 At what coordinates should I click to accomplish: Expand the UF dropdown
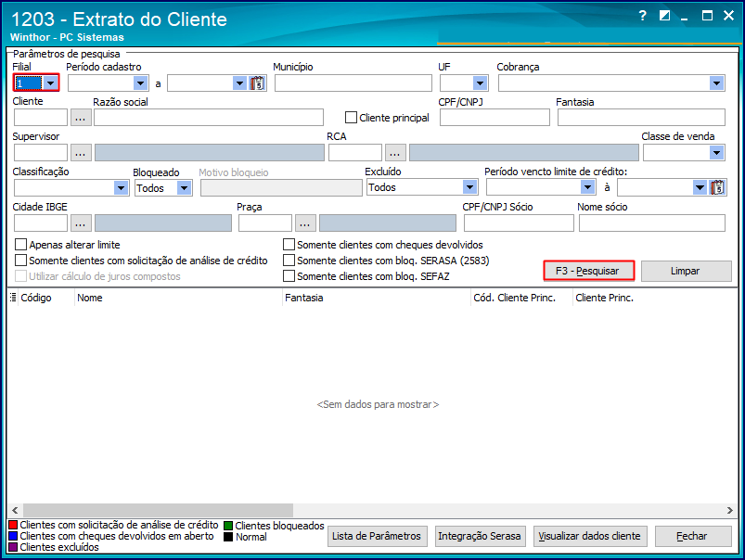click(481, 83)
